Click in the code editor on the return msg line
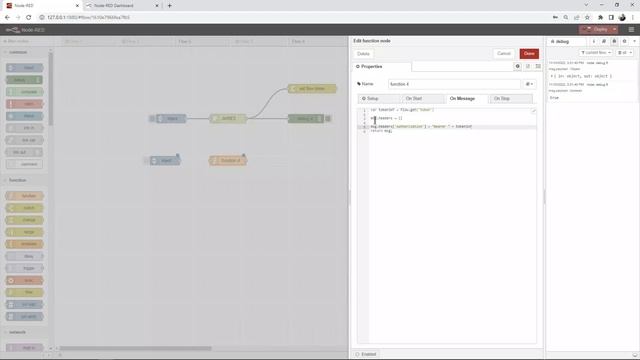 click(x=381, y=131)
